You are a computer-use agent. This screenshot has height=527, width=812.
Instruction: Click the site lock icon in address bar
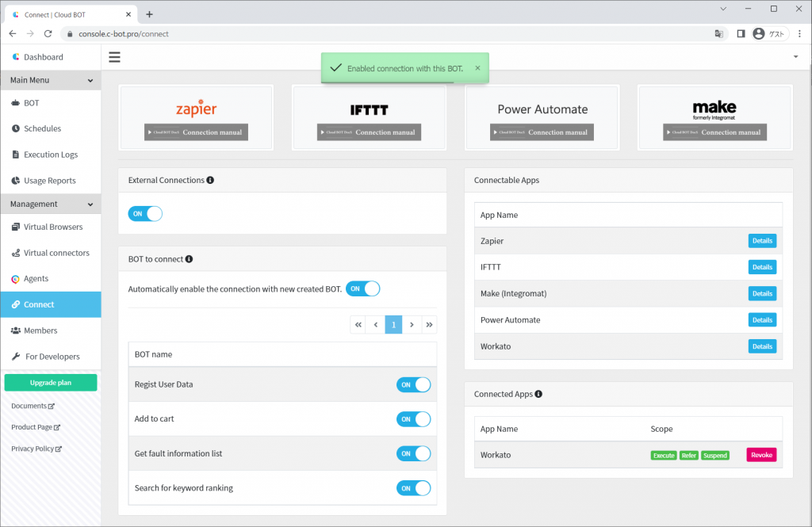pos(70,33)
